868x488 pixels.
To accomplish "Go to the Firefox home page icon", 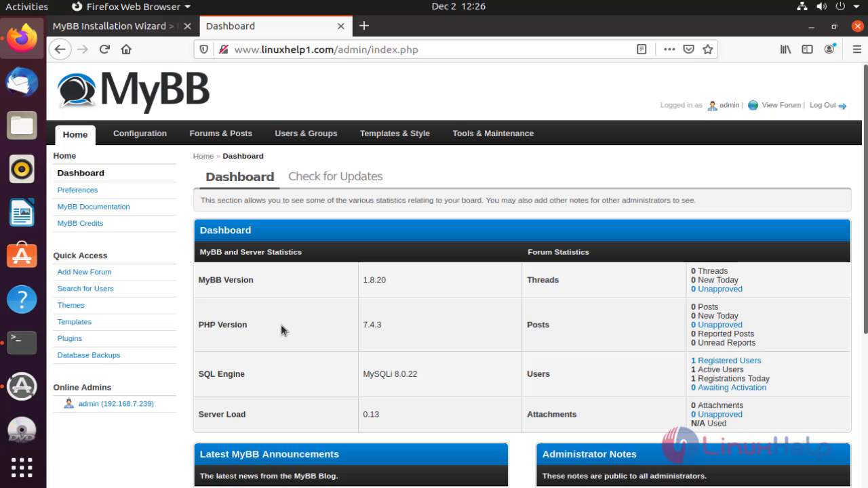I will click(x=126, y=49).
